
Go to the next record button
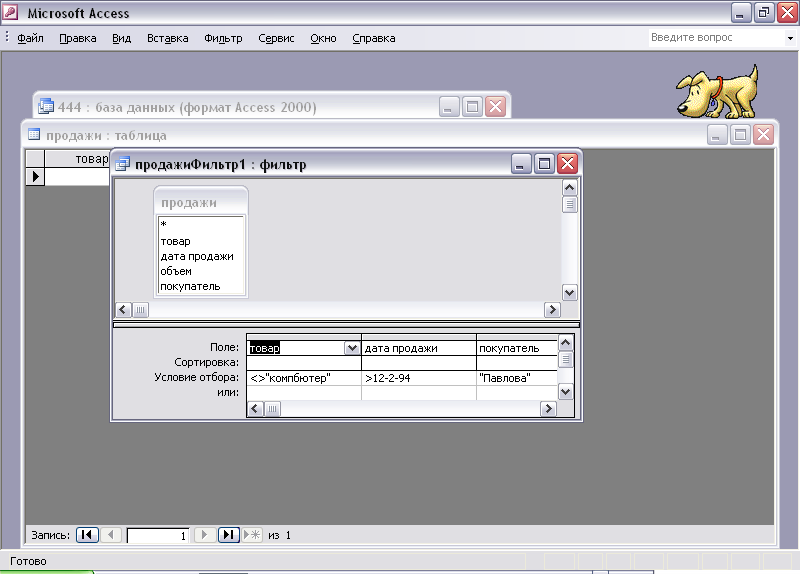(204, 535)
